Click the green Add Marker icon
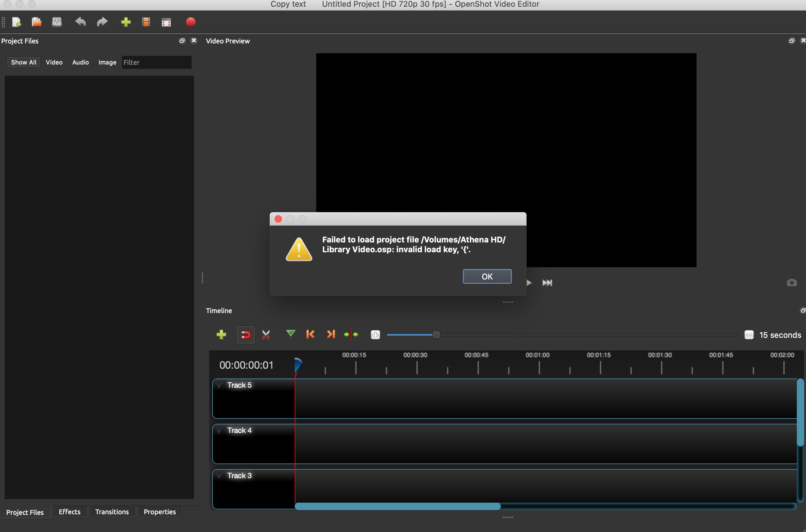806x532 pixels. pos(290,334)
